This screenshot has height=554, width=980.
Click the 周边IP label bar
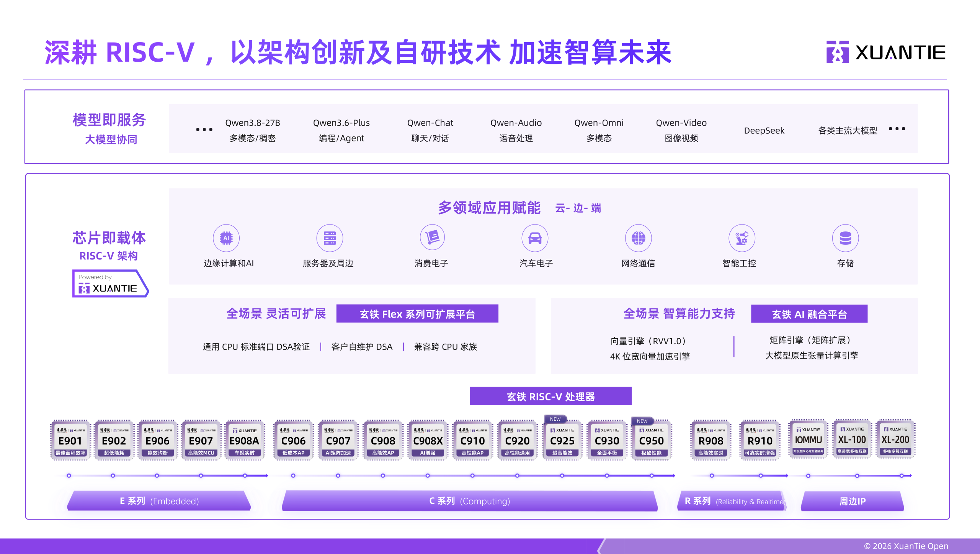(x=853, y=501)
